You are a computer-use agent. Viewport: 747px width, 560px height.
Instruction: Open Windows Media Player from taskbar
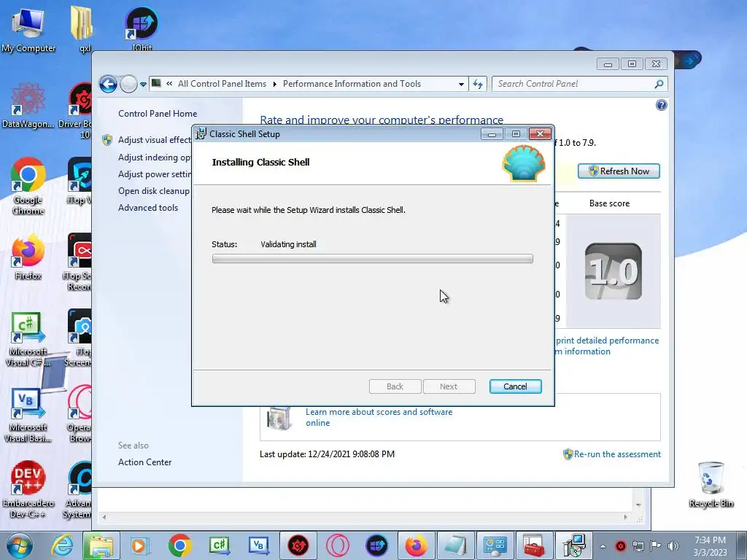[x=140, y=545]
